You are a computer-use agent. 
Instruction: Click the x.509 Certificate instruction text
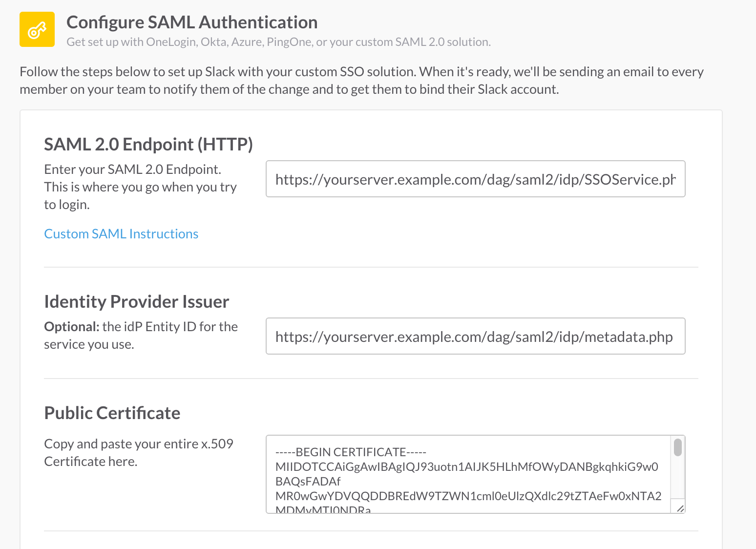139,452
